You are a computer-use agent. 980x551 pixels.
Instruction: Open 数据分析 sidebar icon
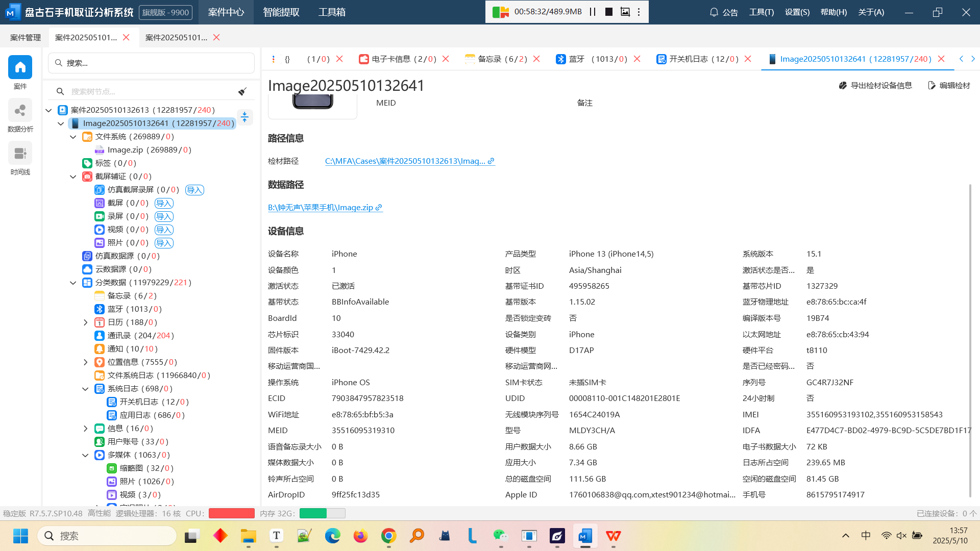click(x=20, y=110)
